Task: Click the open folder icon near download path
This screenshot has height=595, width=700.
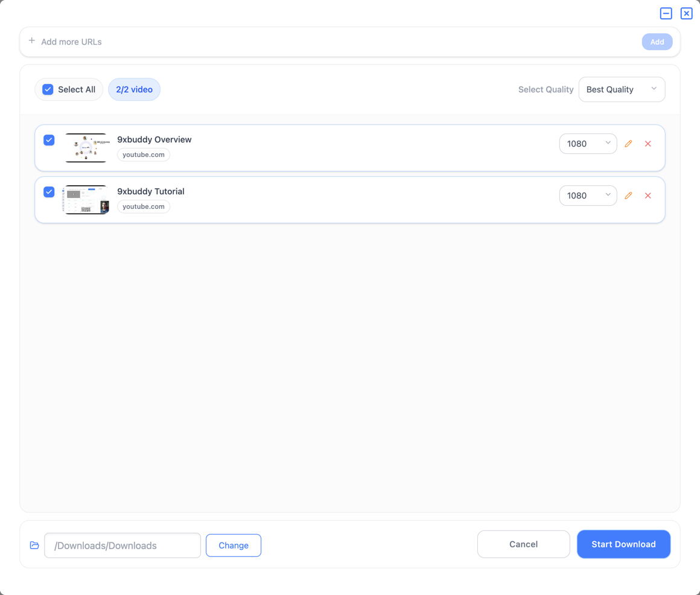Action: click(x=34, y=545)
